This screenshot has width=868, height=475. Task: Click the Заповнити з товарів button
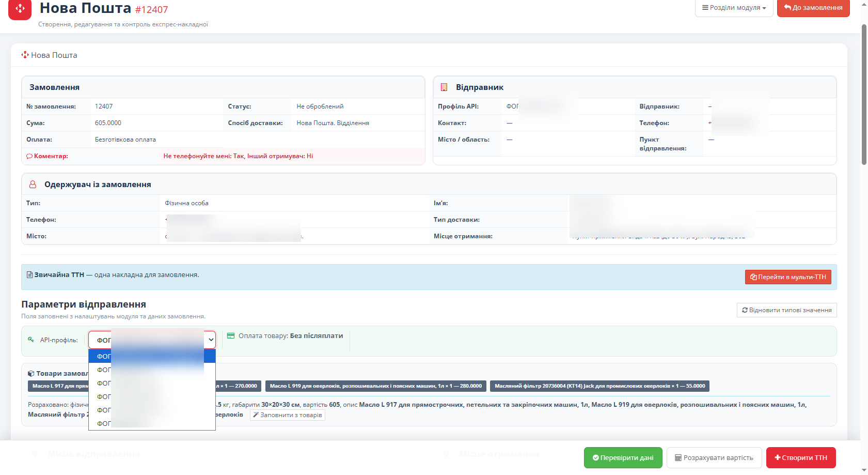tap(288, 415)
